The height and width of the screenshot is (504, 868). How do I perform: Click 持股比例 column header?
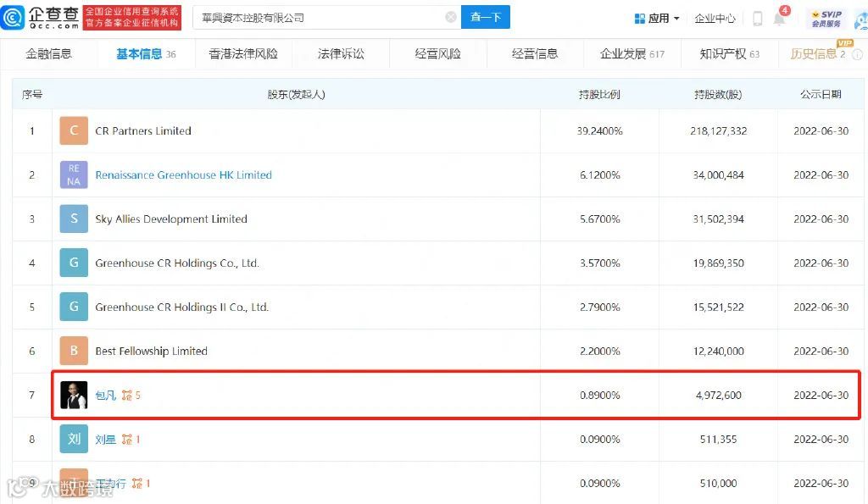[x=599, y=95]
